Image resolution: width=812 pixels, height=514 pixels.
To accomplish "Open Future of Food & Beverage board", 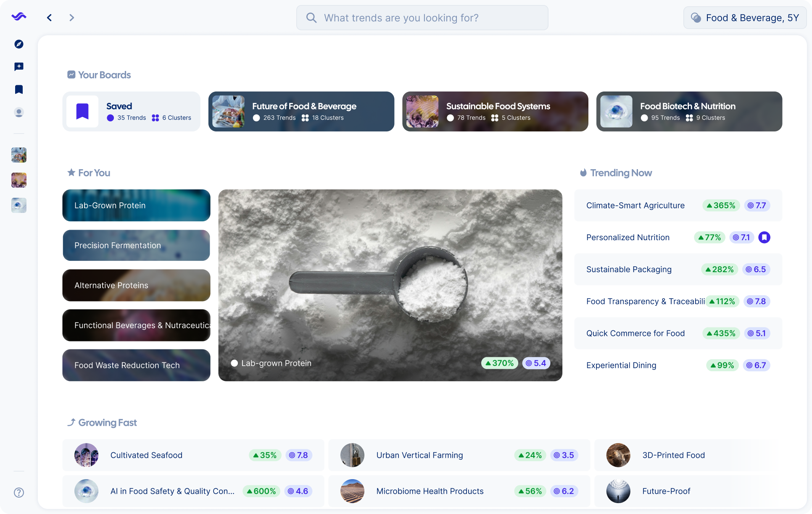I will 301,112.
